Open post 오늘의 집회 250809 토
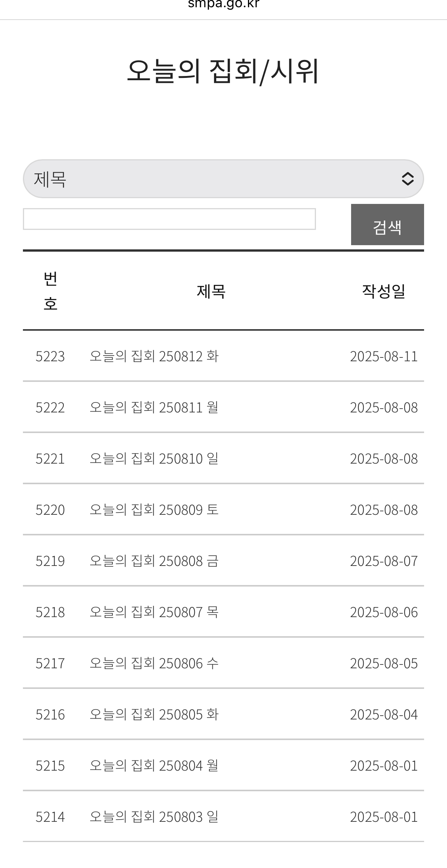The height and width of the screenshot is (868, 447). point(154,510)
